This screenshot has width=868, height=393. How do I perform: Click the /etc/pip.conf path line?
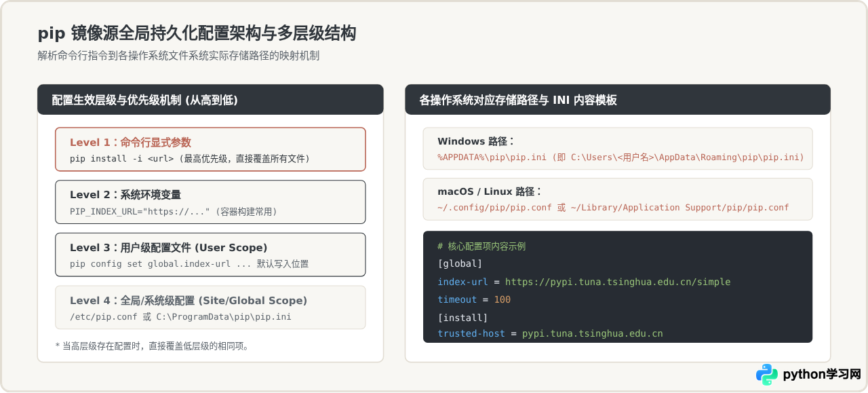click(181, 317)
